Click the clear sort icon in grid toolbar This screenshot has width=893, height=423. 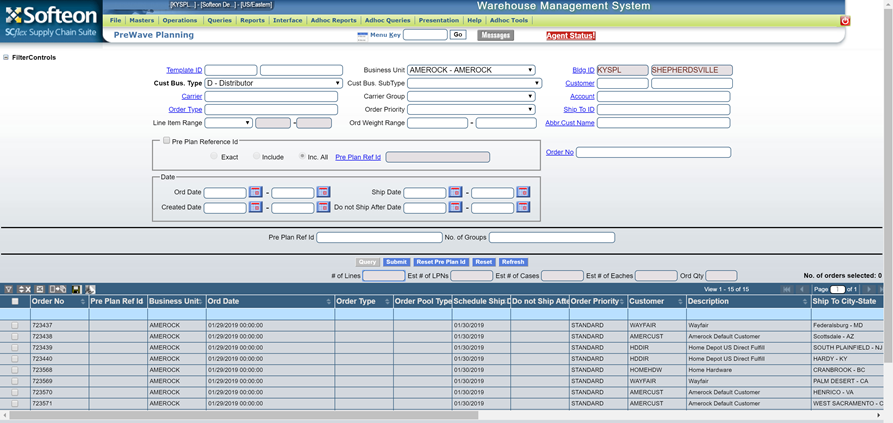[x=24, y=290]
